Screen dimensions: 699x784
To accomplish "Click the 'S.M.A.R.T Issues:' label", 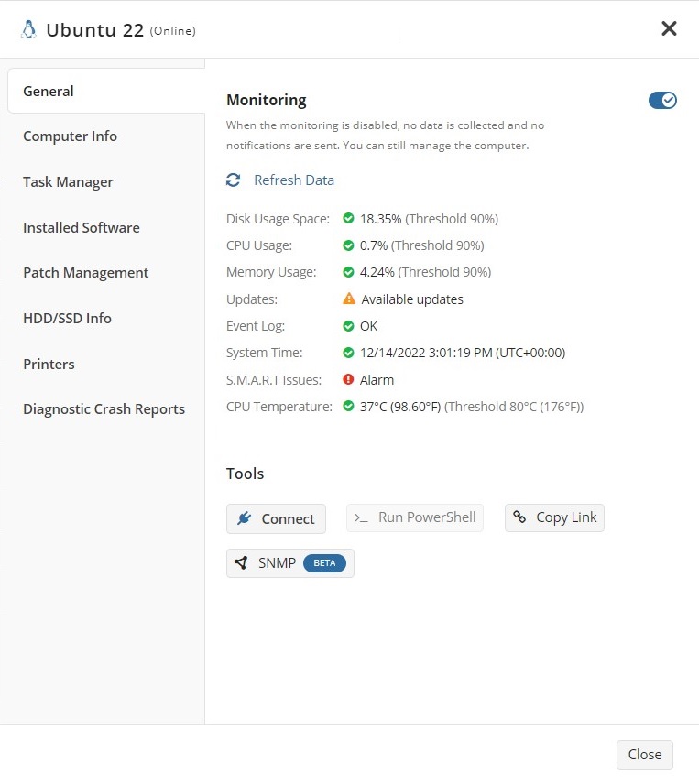I will tap(274, 380).
